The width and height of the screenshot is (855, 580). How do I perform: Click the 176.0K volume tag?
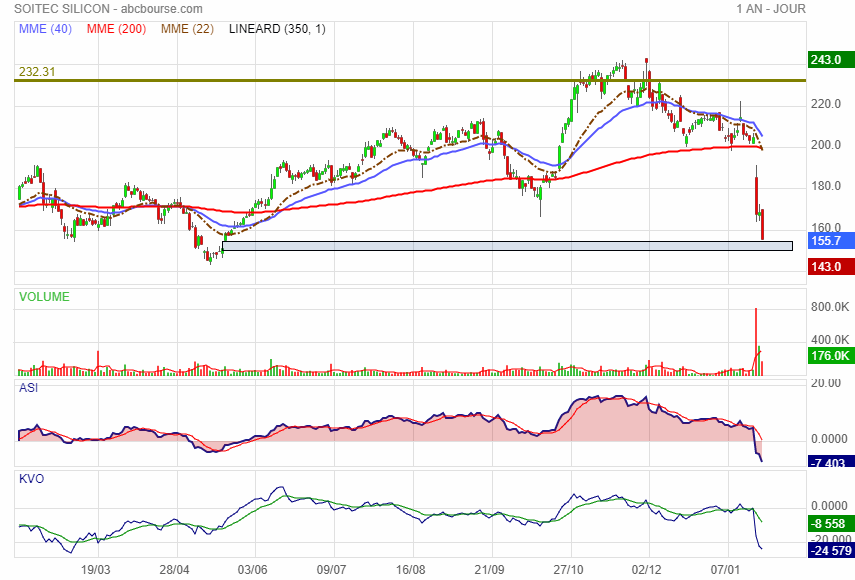click(x=830, y=356)
